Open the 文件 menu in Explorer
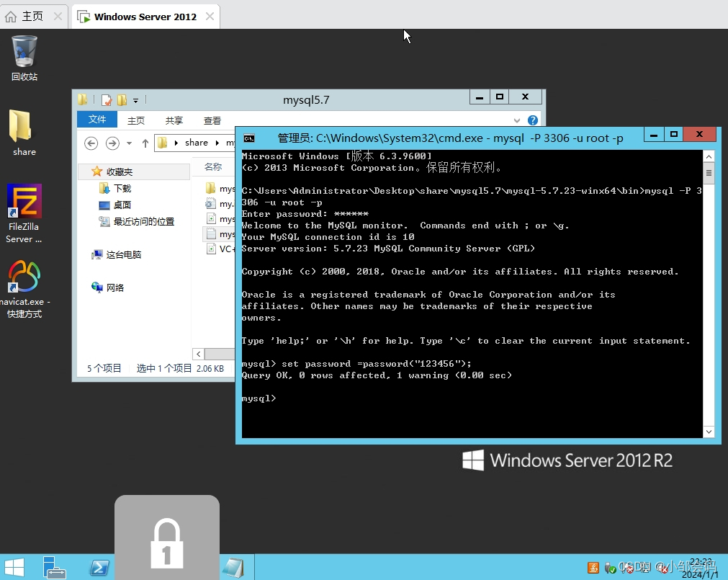Screen dimensions: 728x580 click(x=97, y=120)
